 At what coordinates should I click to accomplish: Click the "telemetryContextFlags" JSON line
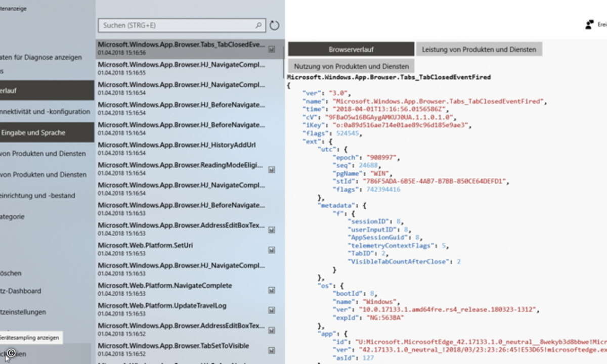(398, 245)
